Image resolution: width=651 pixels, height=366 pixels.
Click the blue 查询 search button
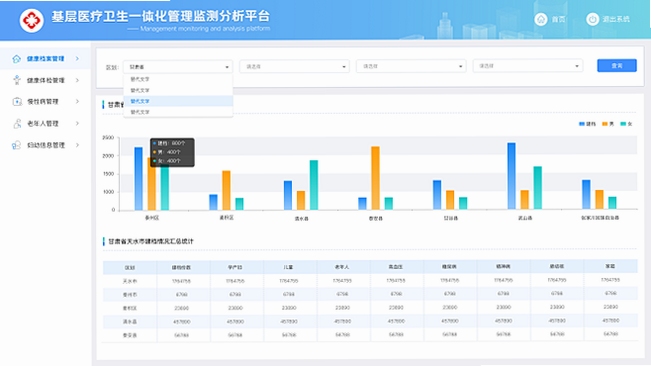point(617,66)
